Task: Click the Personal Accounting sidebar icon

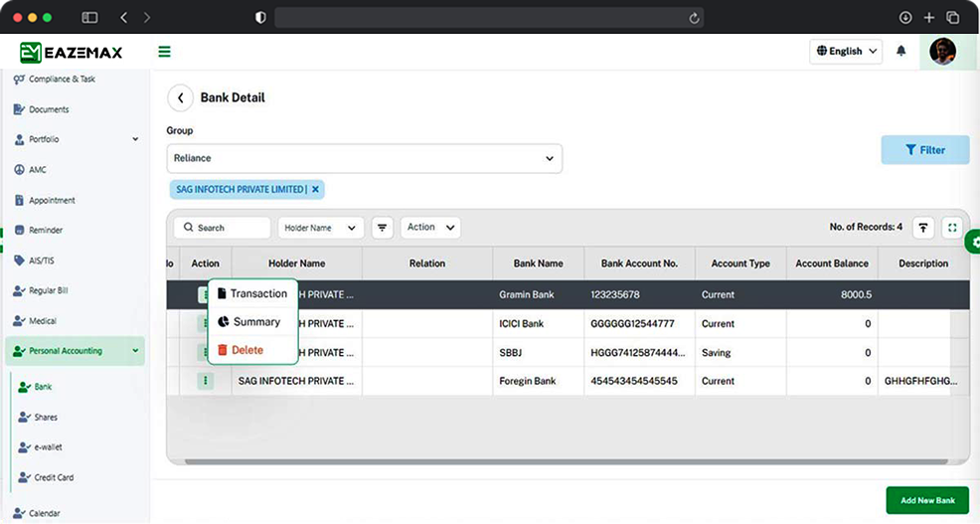Action: point(19,351)
